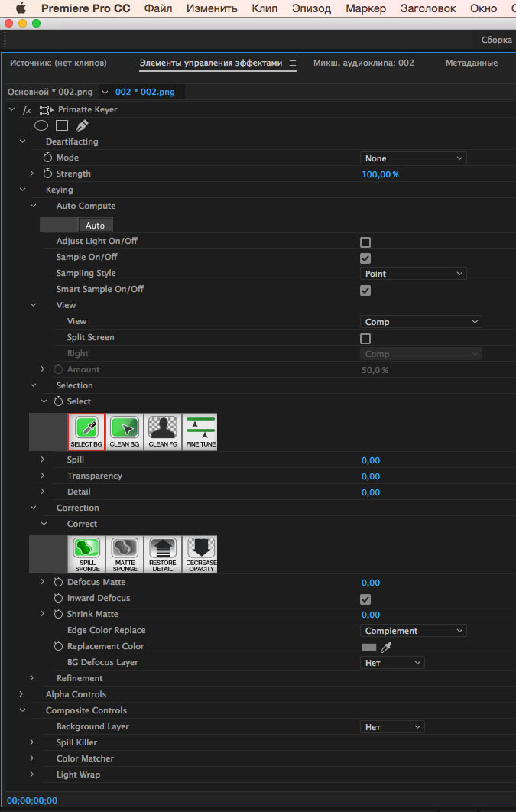The image size is (516, 812).
Task: Uncheck the Inward Defocus checkbox
Action: pos(365,599)
